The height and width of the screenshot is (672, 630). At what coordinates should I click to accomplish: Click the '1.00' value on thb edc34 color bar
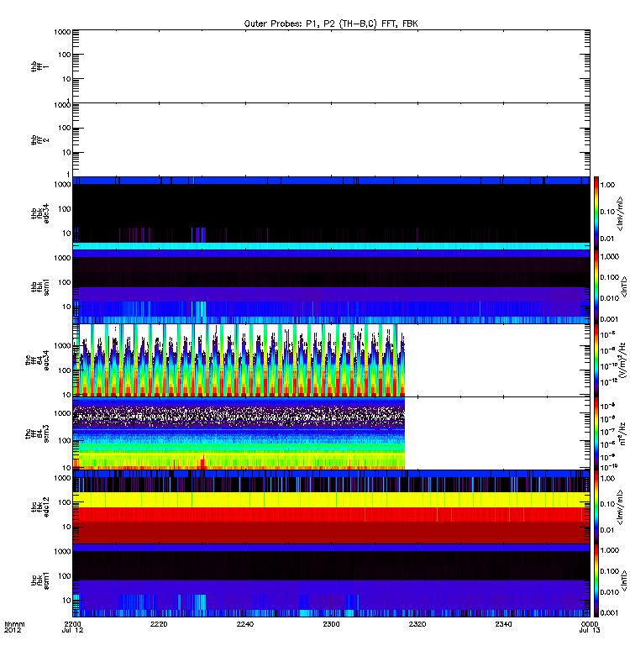point(607,185)
